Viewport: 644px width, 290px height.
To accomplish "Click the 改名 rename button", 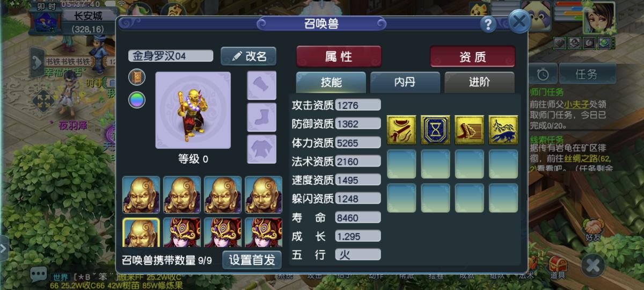I will coord(248,56).
